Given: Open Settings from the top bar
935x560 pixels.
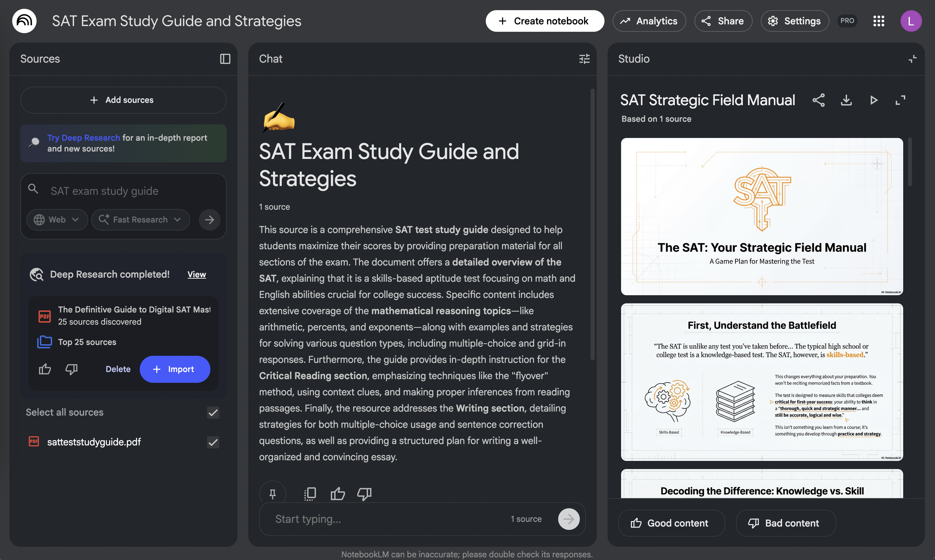Looking at the screenshot, I should pyautogui.click(x=795, y=21).
